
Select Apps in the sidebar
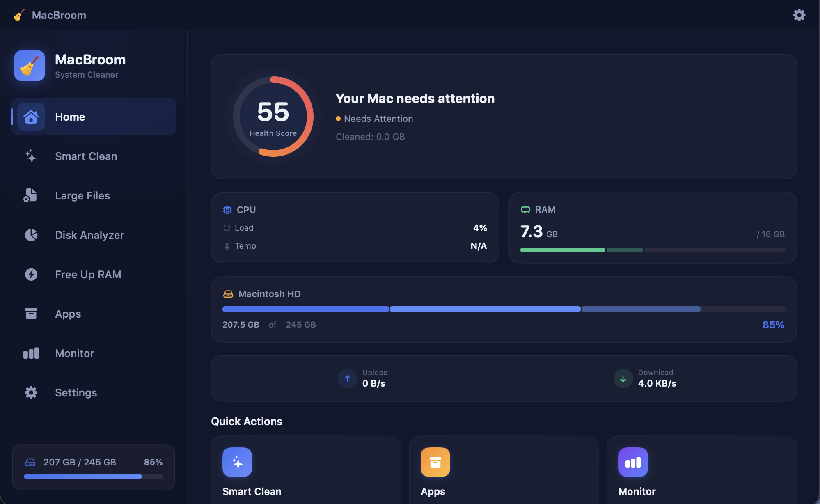coord(94,314)
